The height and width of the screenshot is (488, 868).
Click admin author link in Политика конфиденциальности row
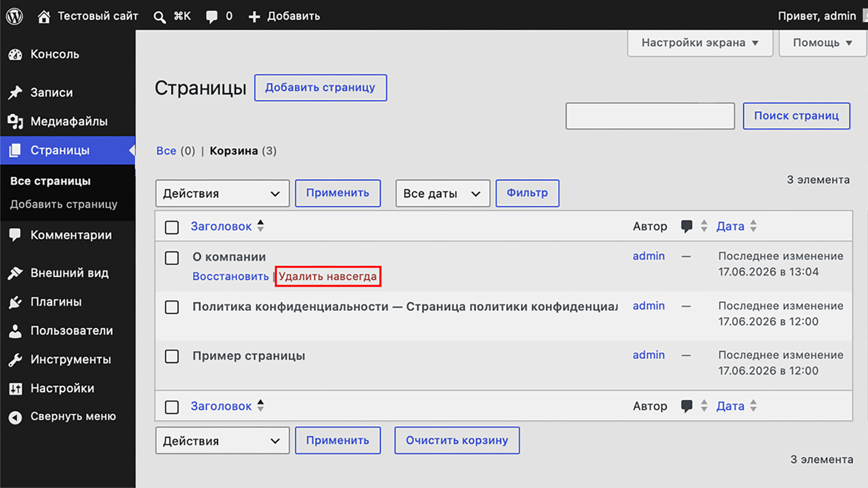click(648, 306)
